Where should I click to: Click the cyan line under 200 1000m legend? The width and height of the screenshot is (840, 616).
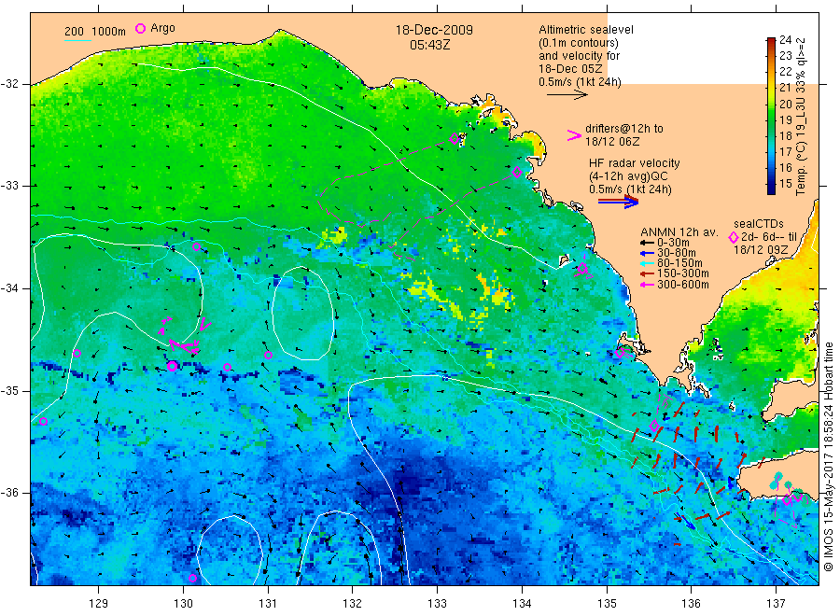tap(77, 39)
